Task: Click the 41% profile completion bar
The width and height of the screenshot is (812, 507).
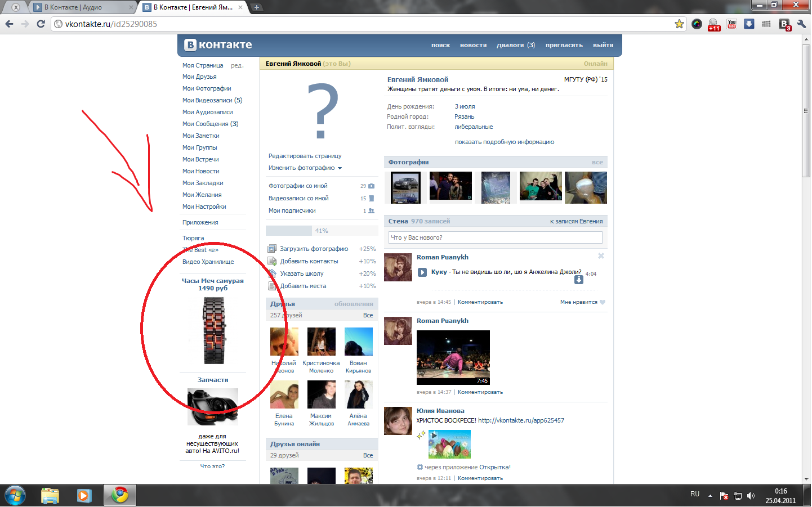Action: point(322,231)
